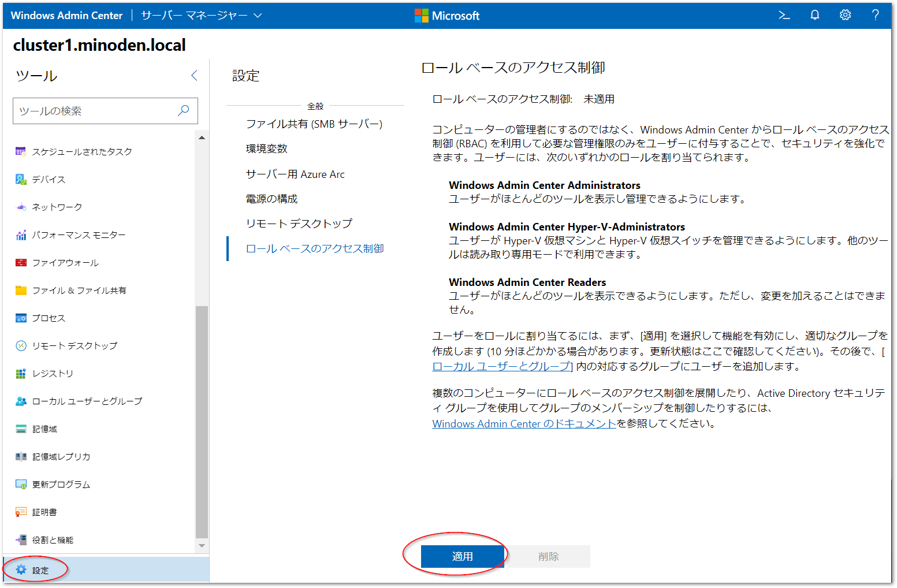This screenshot has height=588, width=897.
Task: Open the サーバー マネージャー dropdown
Action: (x=201, y=16)
